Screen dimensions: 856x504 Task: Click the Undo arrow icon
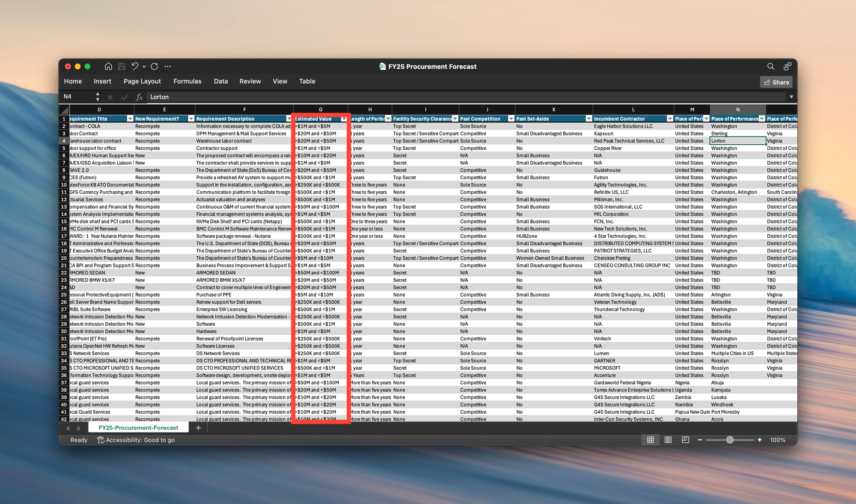135,66
